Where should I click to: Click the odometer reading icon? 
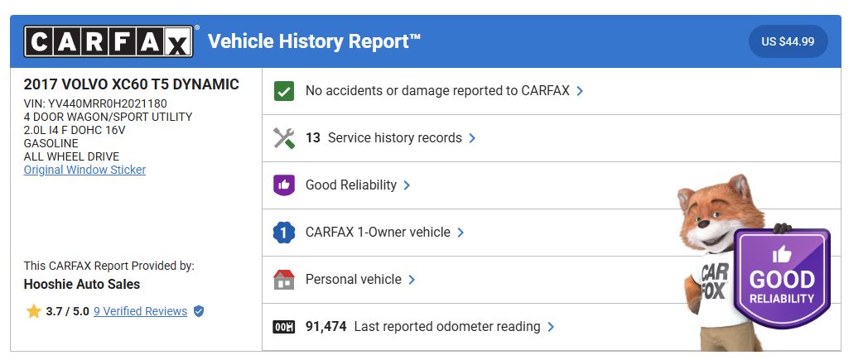click(x=284, y=327)
